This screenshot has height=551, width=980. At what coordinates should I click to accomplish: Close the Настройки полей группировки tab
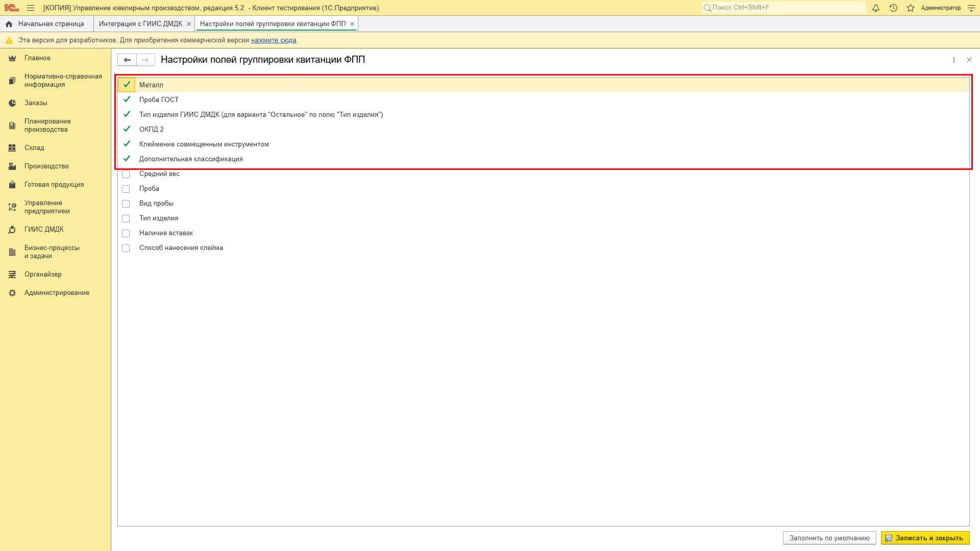click(x=352, y=24)
